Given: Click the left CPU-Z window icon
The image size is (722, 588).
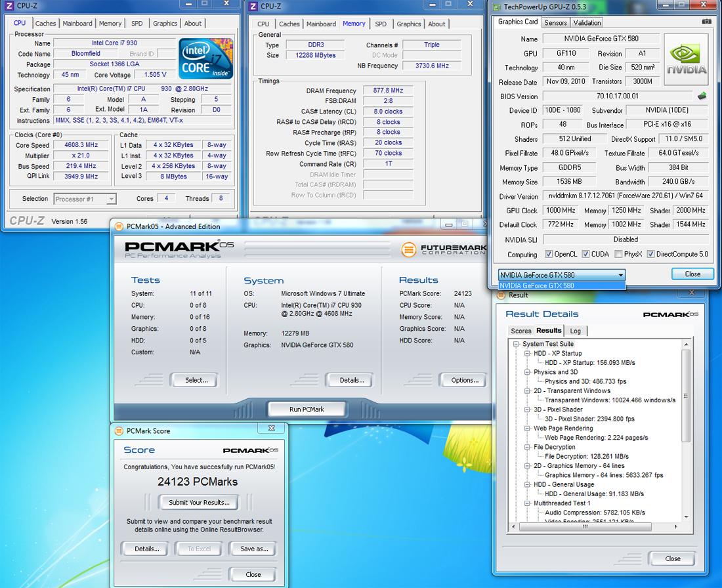Looking at the screenshot, I should point(9,6).
